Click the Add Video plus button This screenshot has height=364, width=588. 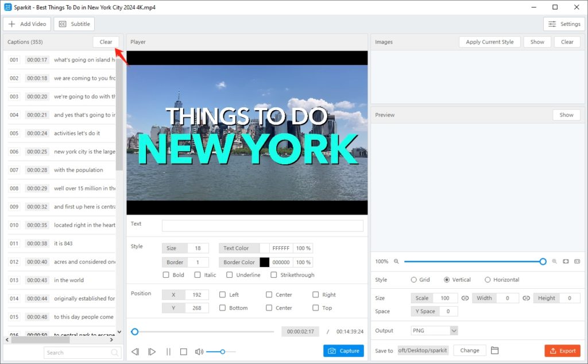click(27, 24)
